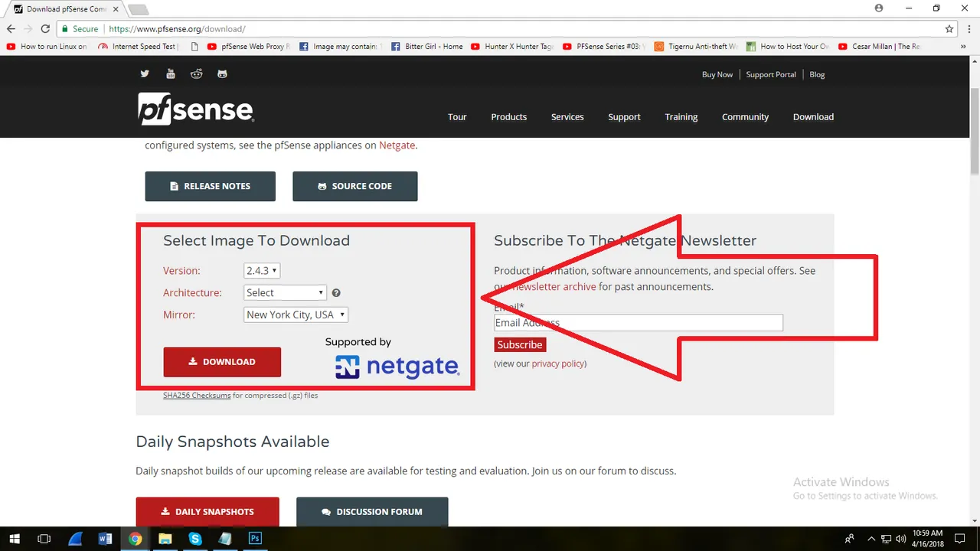The width and height of the screenshot is (980, 551).
Task: Open Tour in navigation menu
Action: click(x=457, y=117)
